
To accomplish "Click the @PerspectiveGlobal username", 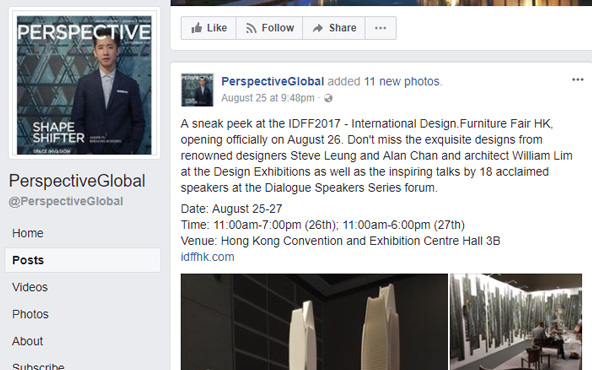I will (x=66, y=201).
